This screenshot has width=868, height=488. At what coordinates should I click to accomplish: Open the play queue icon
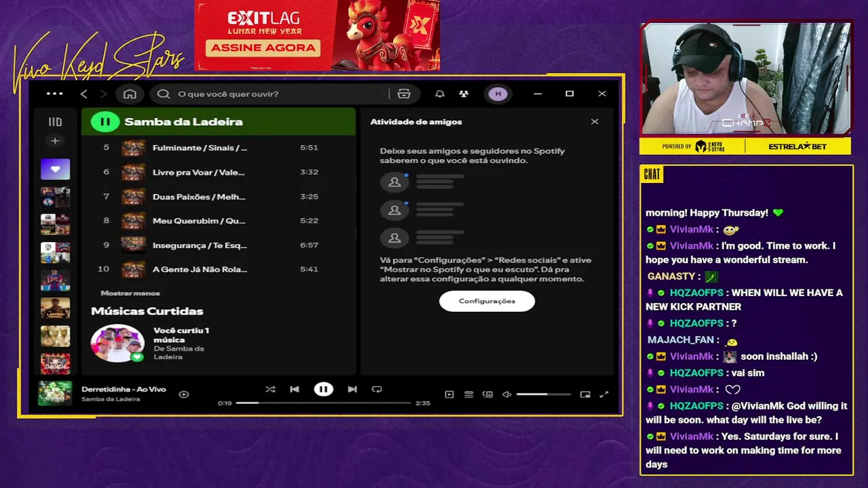pyautogui.click(x=469, y=394)
